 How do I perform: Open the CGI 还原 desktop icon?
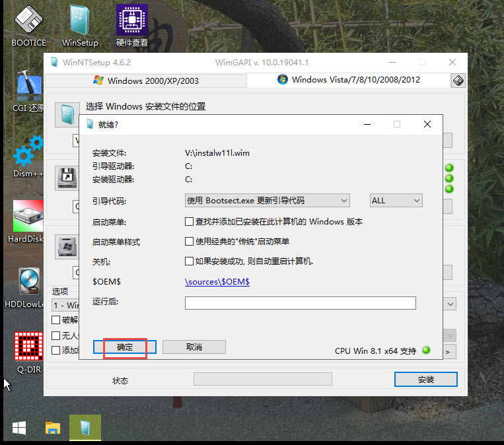[28, 92]
